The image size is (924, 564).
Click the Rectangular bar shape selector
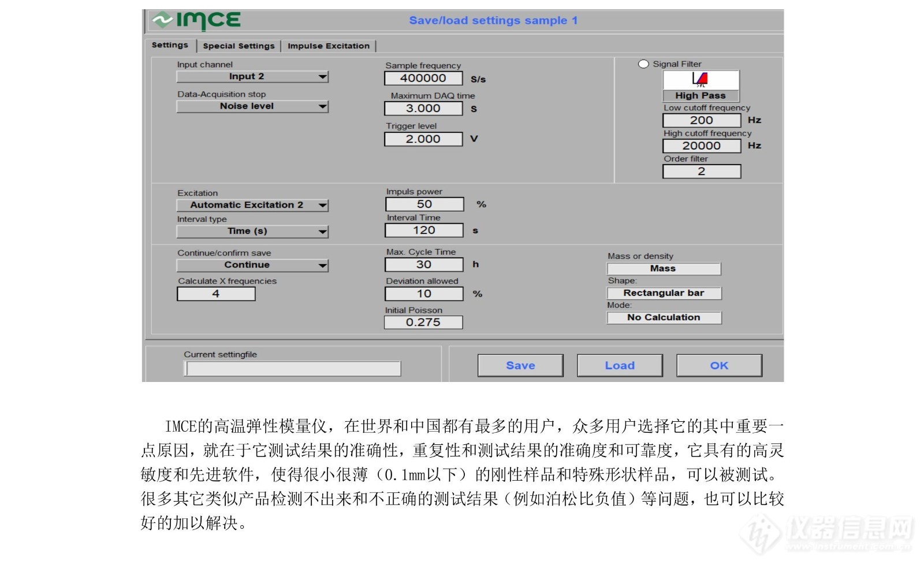click(x=664, y=293)
